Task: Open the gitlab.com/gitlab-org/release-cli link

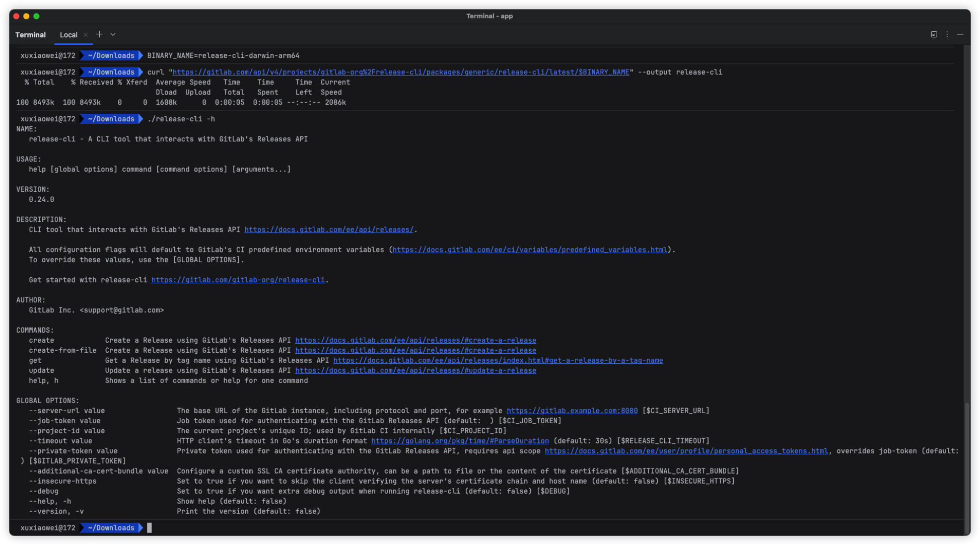Action: (238, 280)
